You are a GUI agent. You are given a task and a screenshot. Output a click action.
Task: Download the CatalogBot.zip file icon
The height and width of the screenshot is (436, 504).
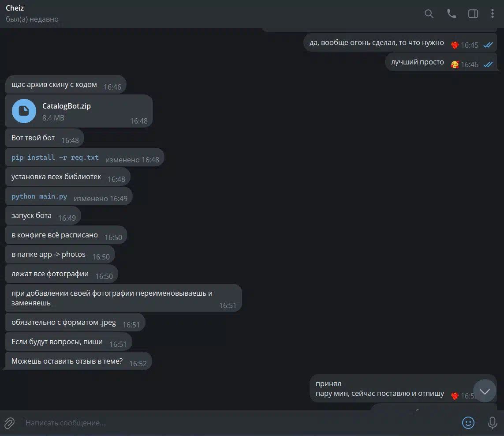pyautogui.click(x=24, y=111)
